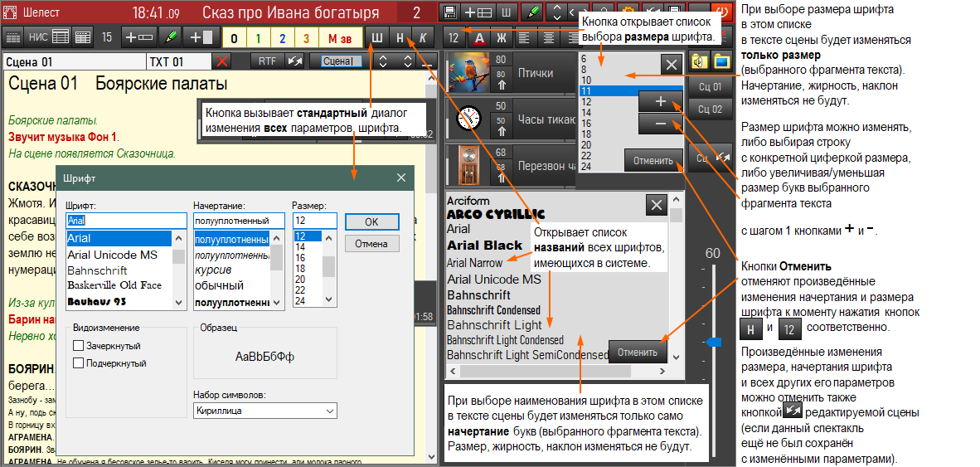
Task: Open the image folder icon
Action: (722, 61)
